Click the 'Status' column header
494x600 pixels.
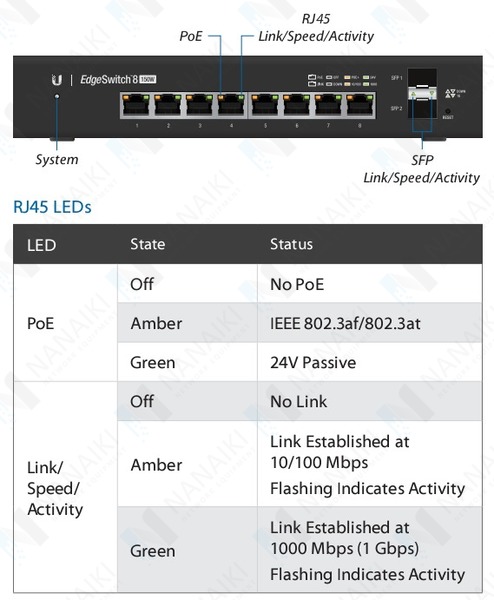pos(292,244)
